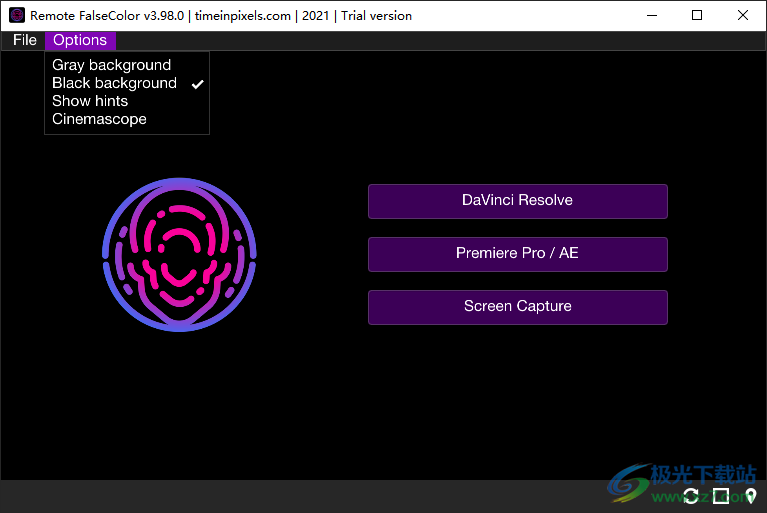Click the location pin icon in the status bar

(x=750, y=496)
